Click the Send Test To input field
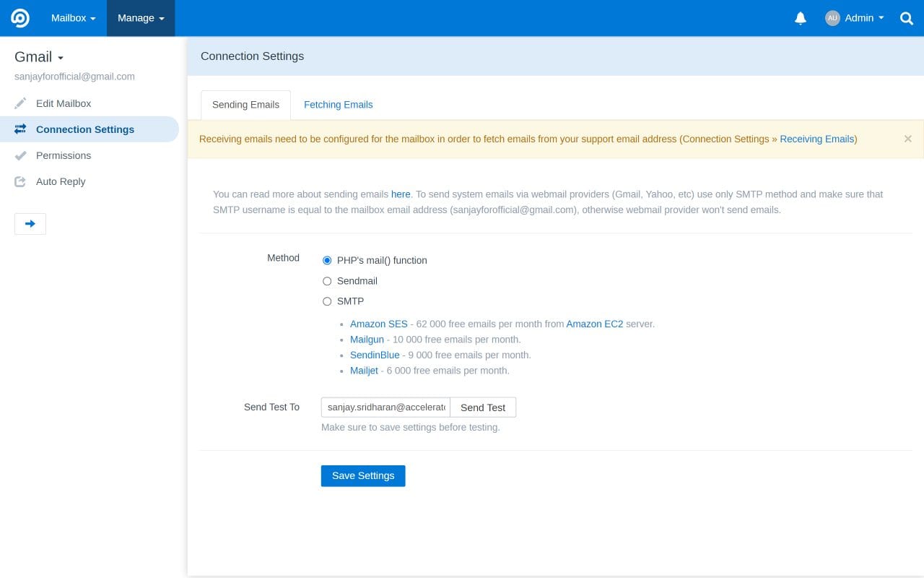The height and width of the screenshot is (578, 924). [385, 407]
